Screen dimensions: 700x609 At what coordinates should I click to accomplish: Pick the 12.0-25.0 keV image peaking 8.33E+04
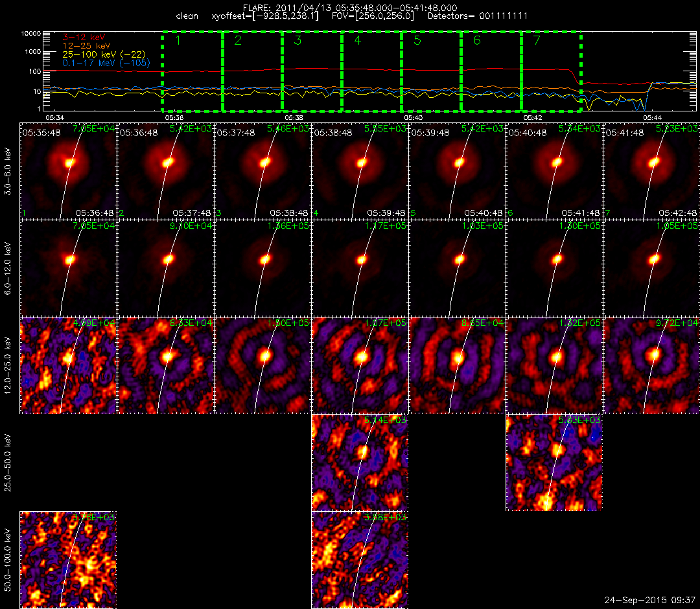coord(166,365)
